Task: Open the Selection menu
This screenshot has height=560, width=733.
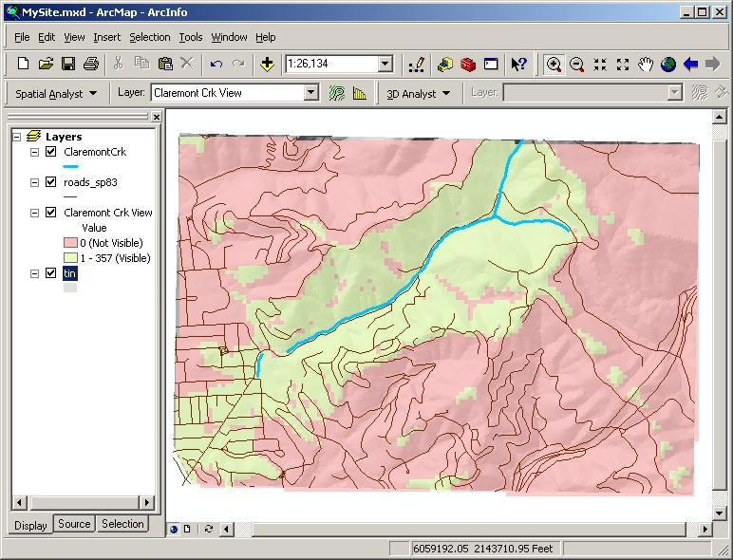Action: click(150, 37)
